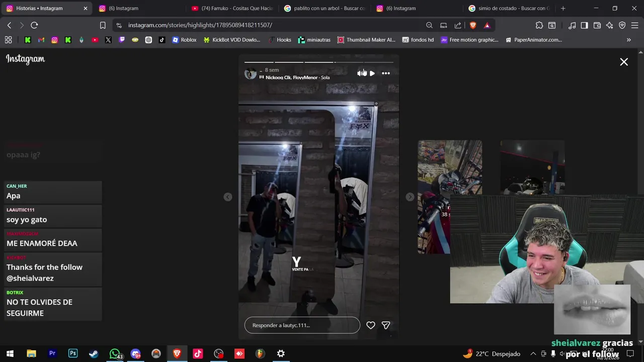Open the browser extensions puzzle icon

[x=539, y=25]
